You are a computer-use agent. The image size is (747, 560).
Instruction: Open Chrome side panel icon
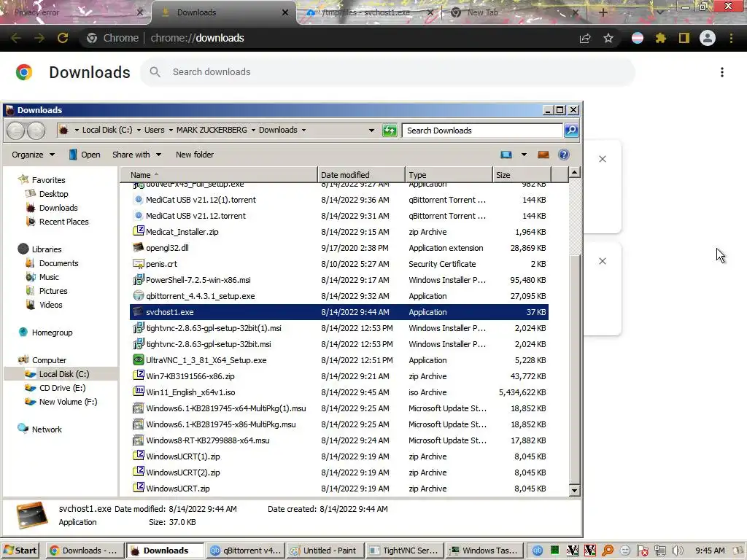(x=684, y=38)
